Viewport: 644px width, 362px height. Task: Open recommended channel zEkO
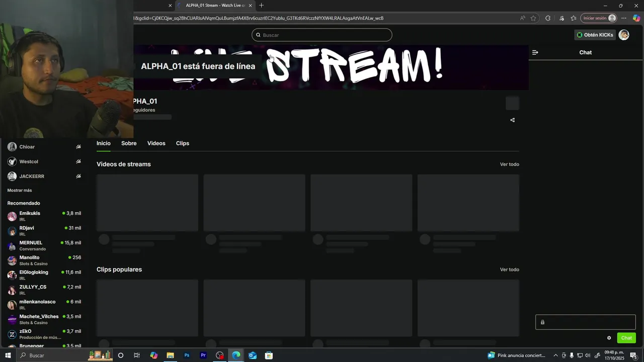pyautogui.click(x=44, y=334)
